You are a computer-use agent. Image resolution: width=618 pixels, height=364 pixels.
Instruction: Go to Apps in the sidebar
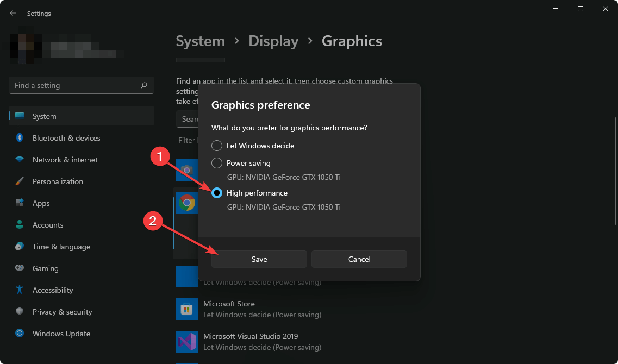(81, 203)
